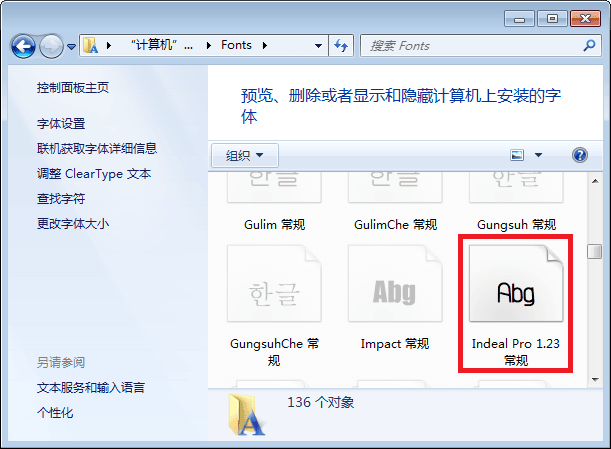Viewport: 611px width, 449px height.
Task: Open 个性化 link
Action: 55,412
